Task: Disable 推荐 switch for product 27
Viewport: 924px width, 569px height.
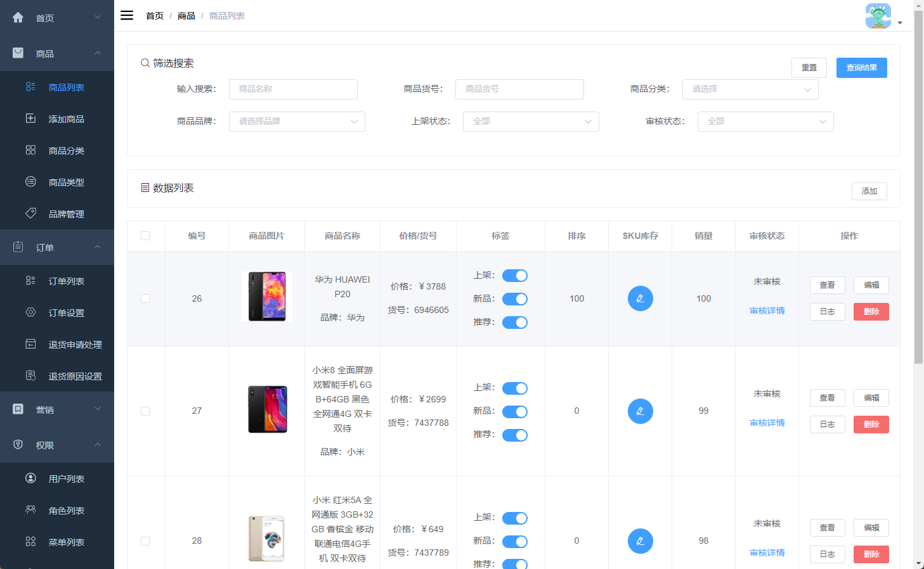Action: click(514, 435)
